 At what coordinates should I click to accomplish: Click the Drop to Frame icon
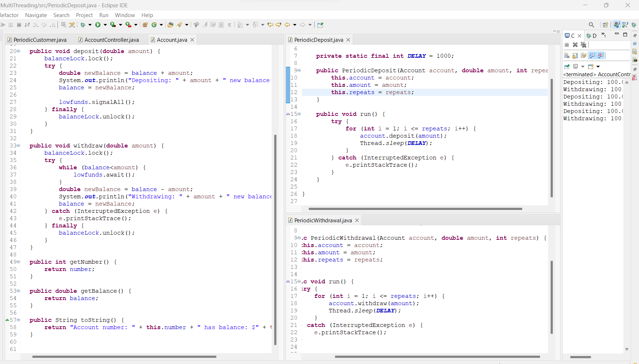coord(63,25)
